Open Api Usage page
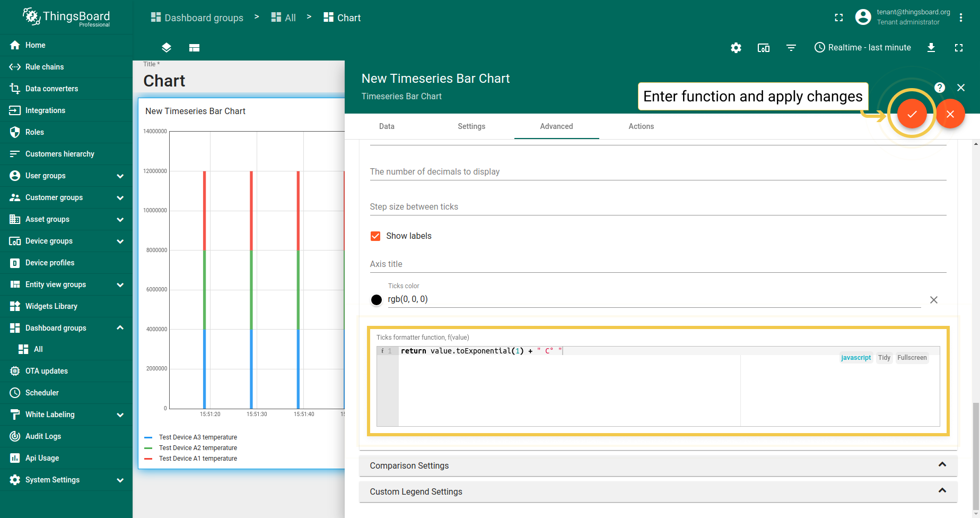This screenshot has height=518, width=980. click(66, 458)
